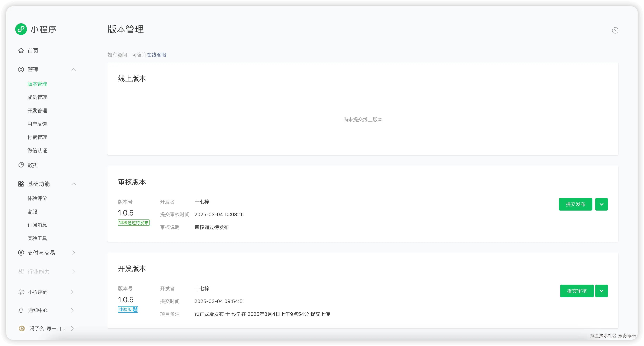Click the 行业能力 sidebar icon
The height and width of the screenshot is (346, 644).
(x=21, y=271)
